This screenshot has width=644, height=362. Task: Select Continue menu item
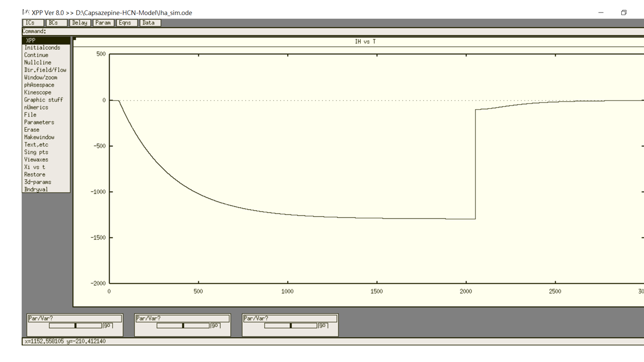[x=46, y=55]
